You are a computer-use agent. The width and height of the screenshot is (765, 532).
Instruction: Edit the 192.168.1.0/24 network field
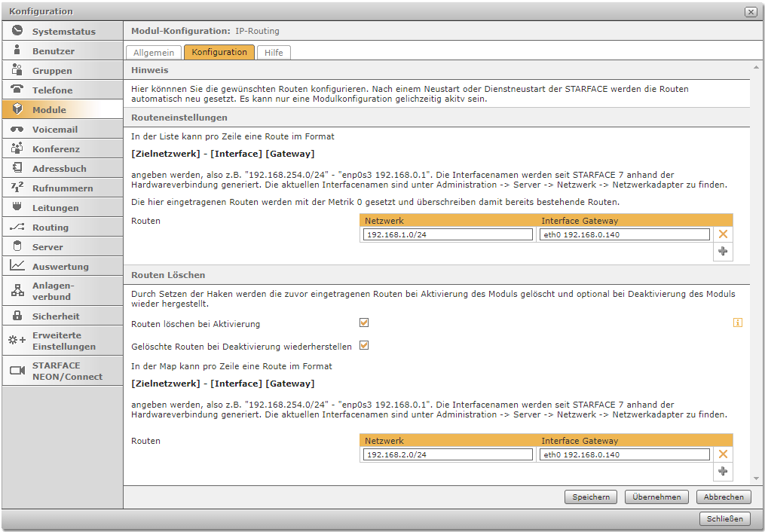click(448, 235)
